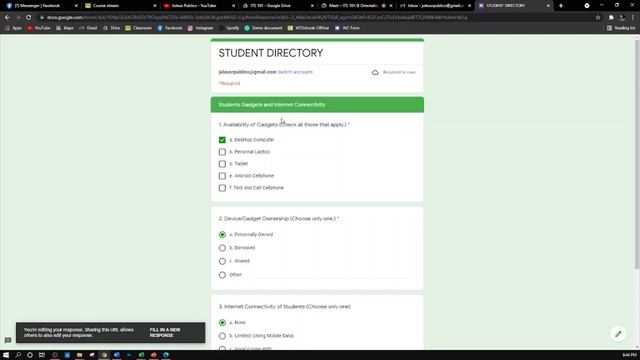Open the report problem feedback icon
The width and height of the screenshot is (640, 360).
(x=8, y=340)
